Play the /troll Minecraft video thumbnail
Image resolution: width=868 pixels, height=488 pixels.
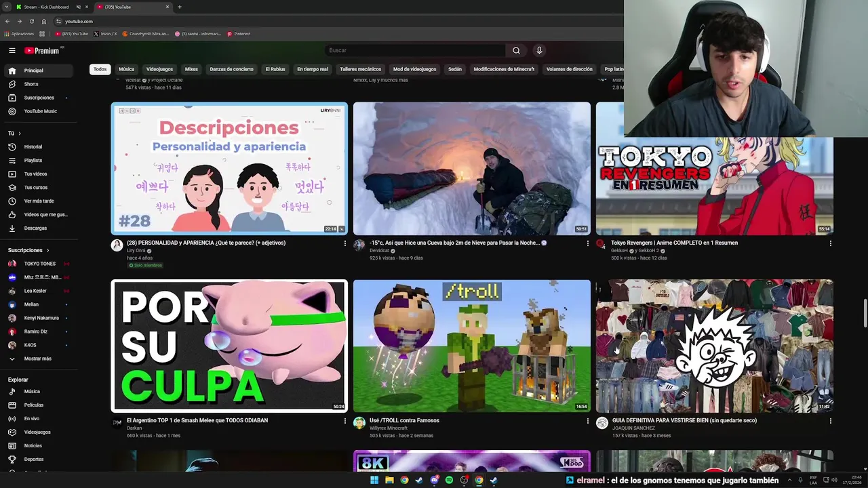coord(472,346)
